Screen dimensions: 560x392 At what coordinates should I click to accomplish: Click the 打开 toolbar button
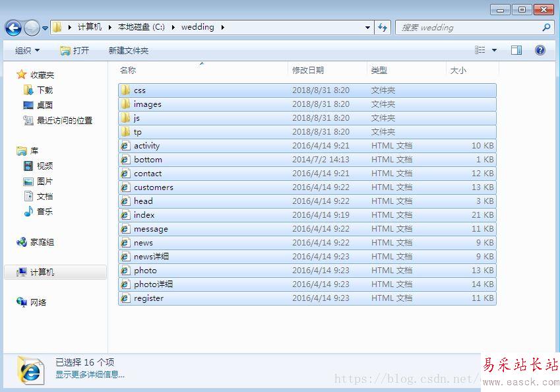pos(75,50)
